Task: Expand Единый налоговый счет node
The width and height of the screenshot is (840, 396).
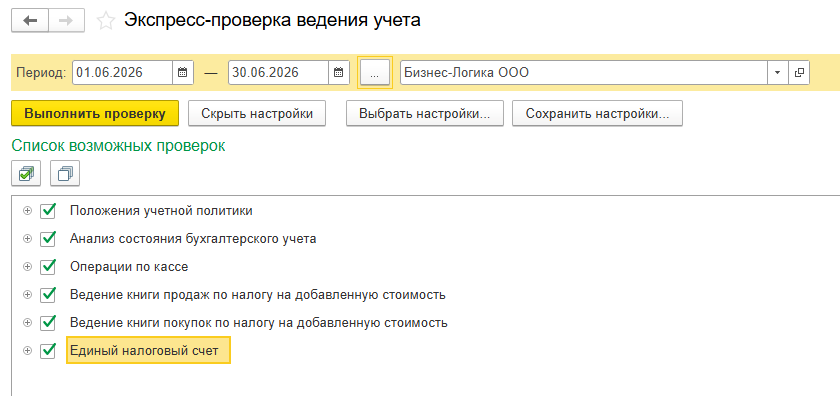Action: tap(27, 350)
